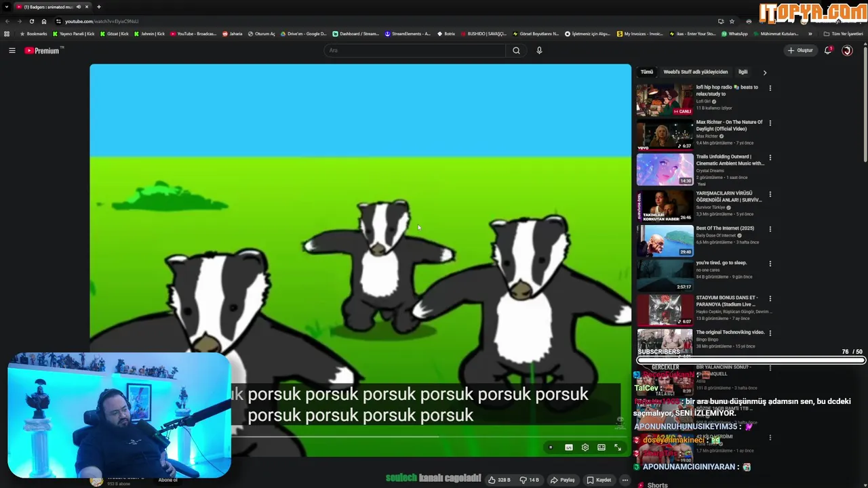Dislike the video with thumbs down
Viewport: 868px width, 488px height.
pyautogui.click(x=529, y=480)
